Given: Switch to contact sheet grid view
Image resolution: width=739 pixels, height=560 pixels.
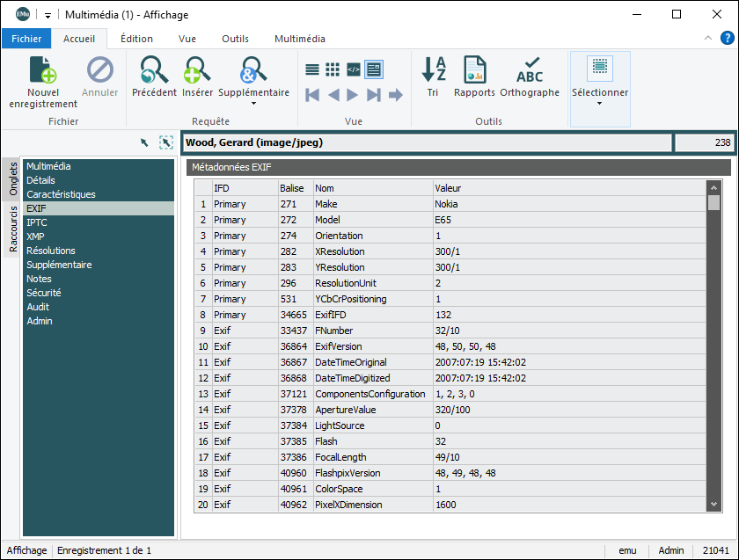Looking at the screenshot, I should click(333, 69).
